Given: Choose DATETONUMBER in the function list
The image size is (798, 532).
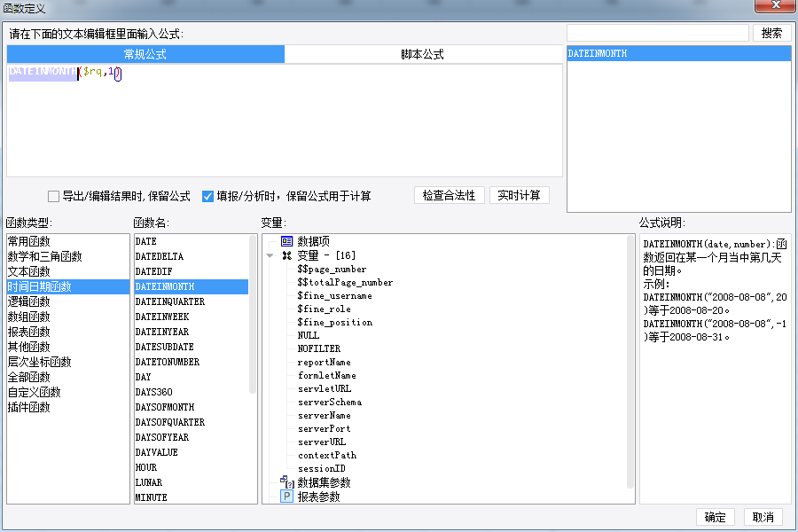Looking at the screenshot, I should [x=192, y=362].
